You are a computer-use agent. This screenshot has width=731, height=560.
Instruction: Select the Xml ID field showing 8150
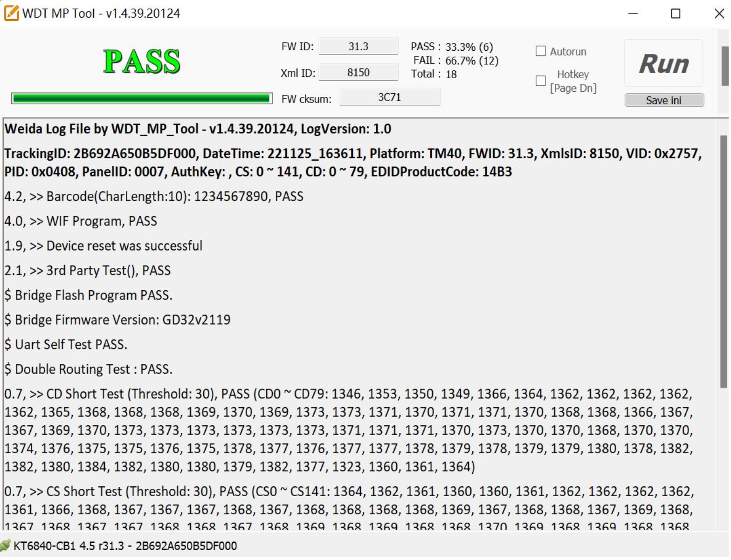(359, 73)
